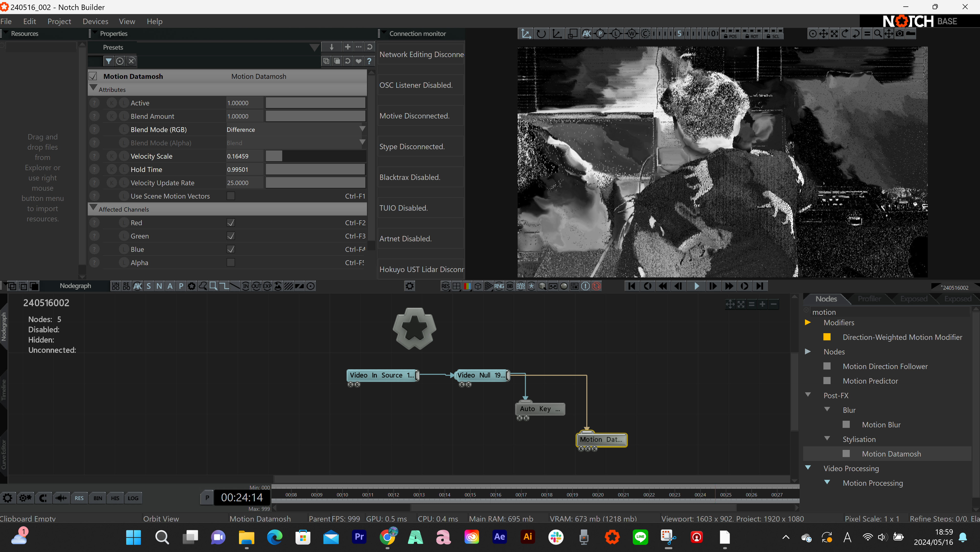Screen dimensions: 980x552
Task: Uncheck the Red affected channel
Action: (x=231, y=223)
